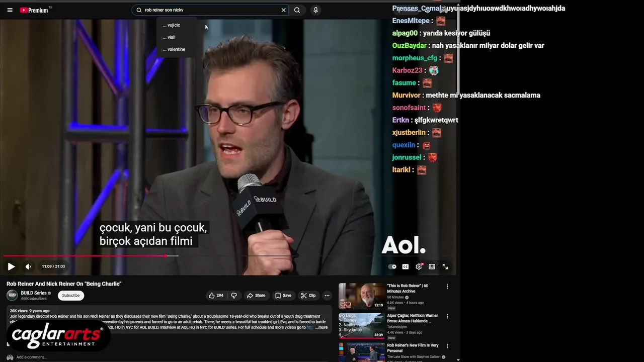Switch to theater mode view
644x362 pixels.
tap(432, 266)
